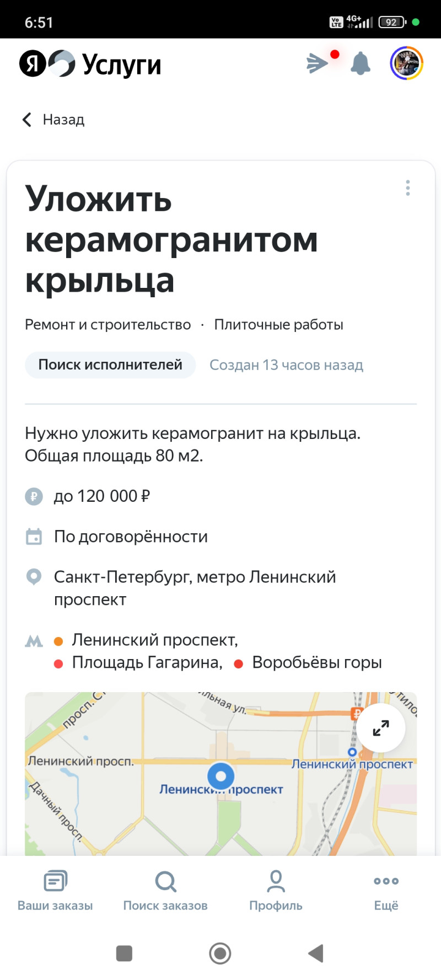
Task: Tap the Поиск исполнителей status badge
Action: click(x=110, y=365)
